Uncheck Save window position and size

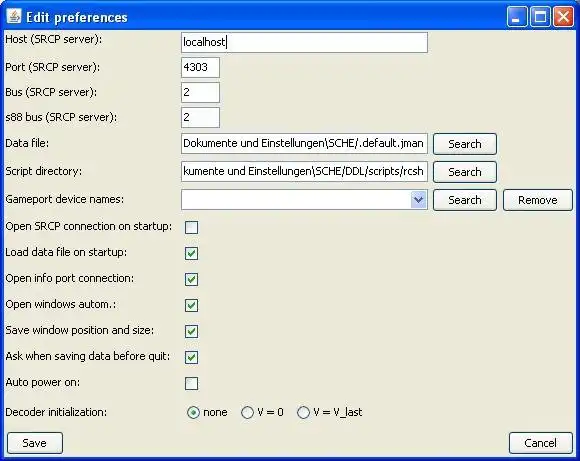pyautogui.click(x=191, y=331)
